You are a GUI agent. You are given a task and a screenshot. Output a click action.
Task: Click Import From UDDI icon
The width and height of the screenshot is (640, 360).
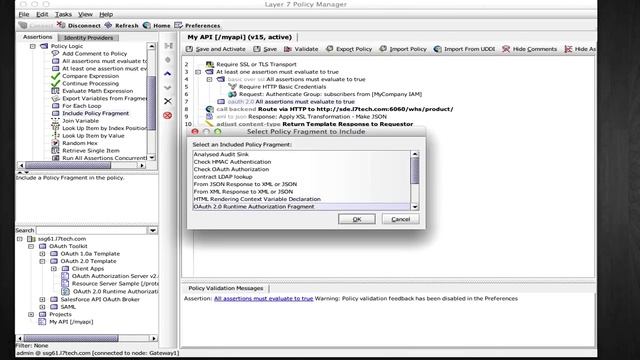(438, 49)
